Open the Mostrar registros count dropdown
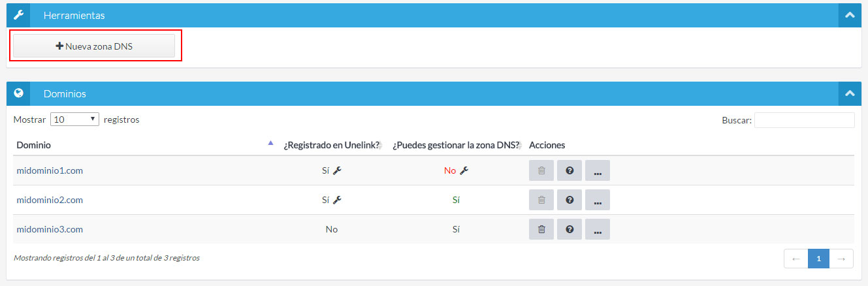This screenshot has height=286, width=868. [74, 119]
